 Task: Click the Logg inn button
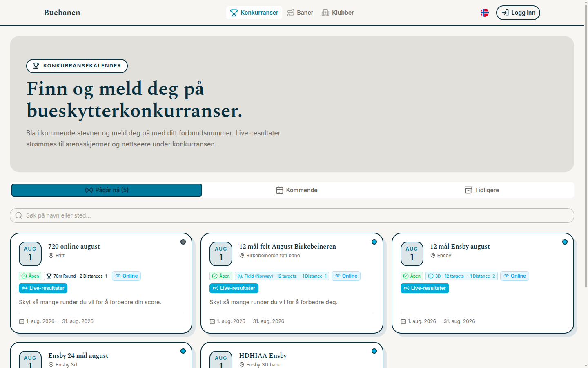coord(518,13)
